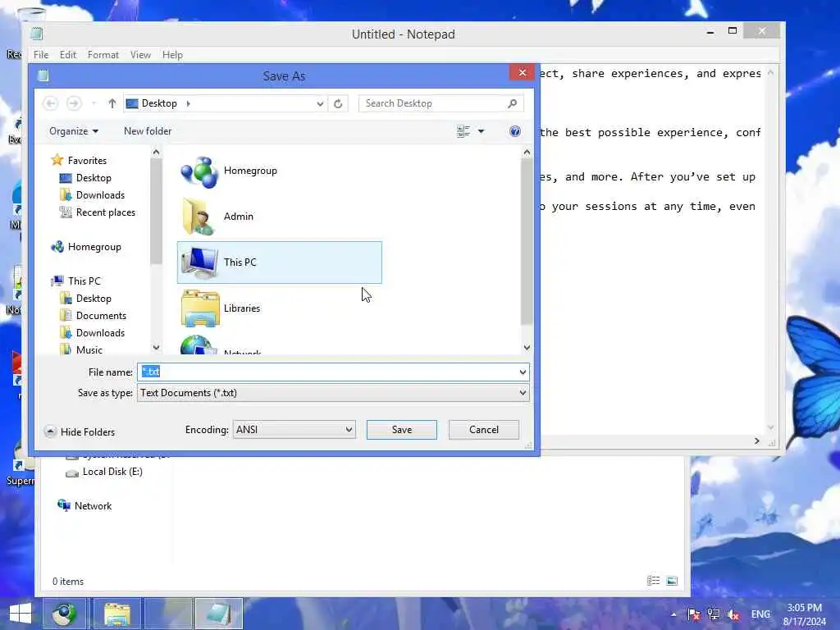Image resolution: width=840 pixels, height=630 pixels.
Task: Click the File name input field
Action: [x=326, y=372]
